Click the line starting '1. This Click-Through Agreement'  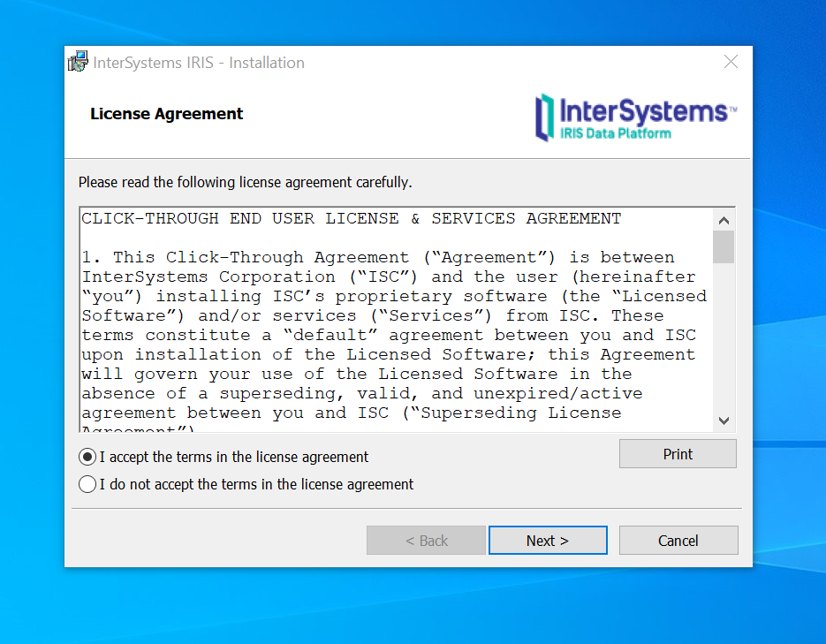[378, 257]
